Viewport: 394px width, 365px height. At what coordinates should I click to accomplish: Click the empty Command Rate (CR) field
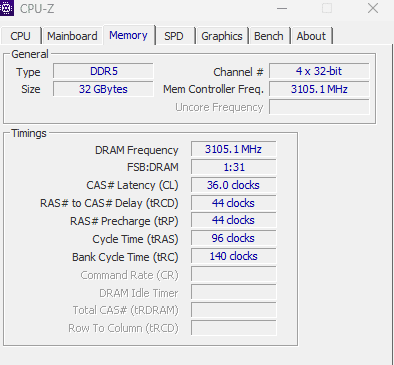[234, 274]
